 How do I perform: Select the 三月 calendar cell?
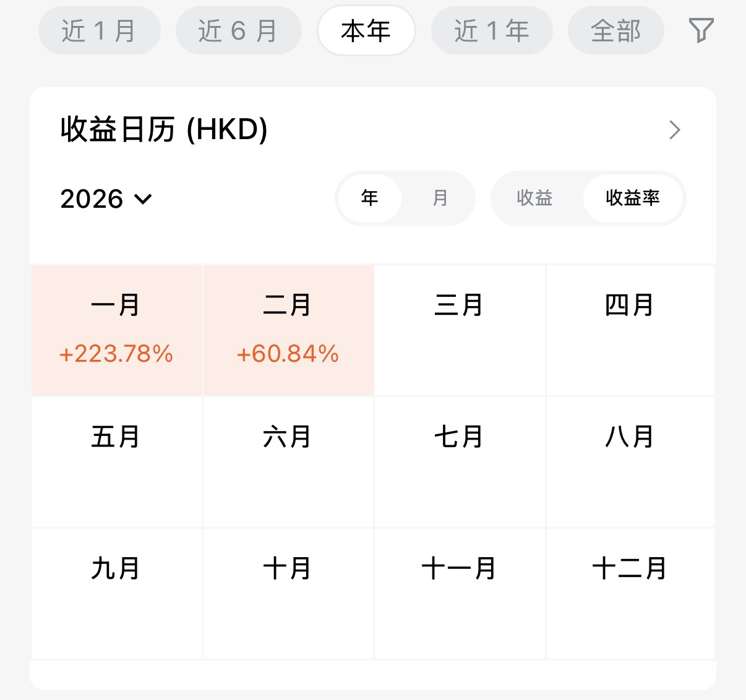pyautogui.click(x=459, y=330)
